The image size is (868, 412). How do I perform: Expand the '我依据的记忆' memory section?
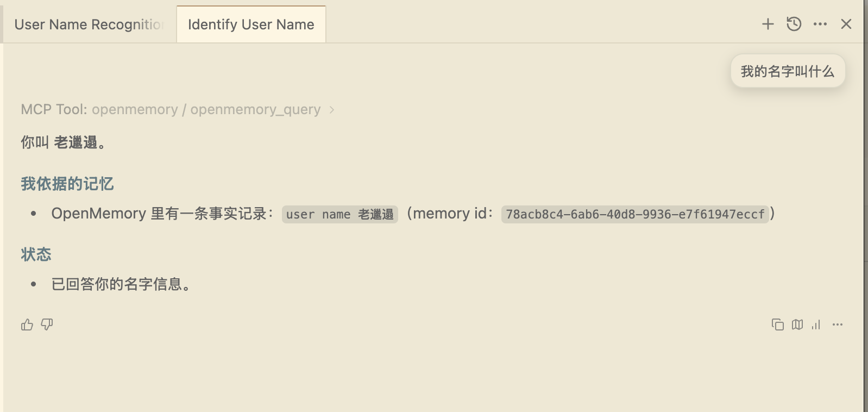66,183
